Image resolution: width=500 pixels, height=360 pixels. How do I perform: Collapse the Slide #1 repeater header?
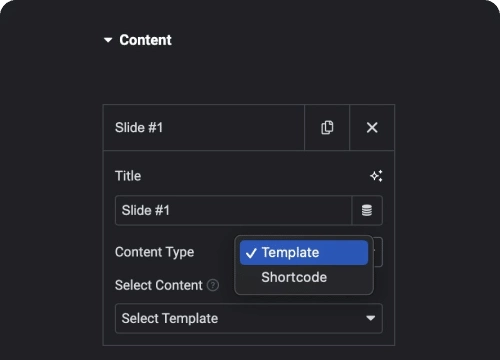click(x=204, y=127)
